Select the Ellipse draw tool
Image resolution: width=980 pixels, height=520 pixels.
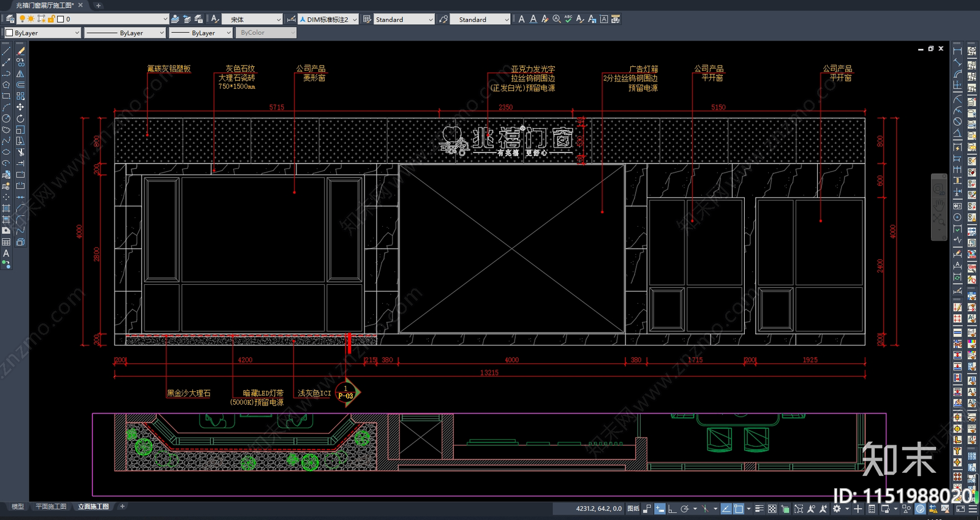pyautogui.click(x=6, y=152)
